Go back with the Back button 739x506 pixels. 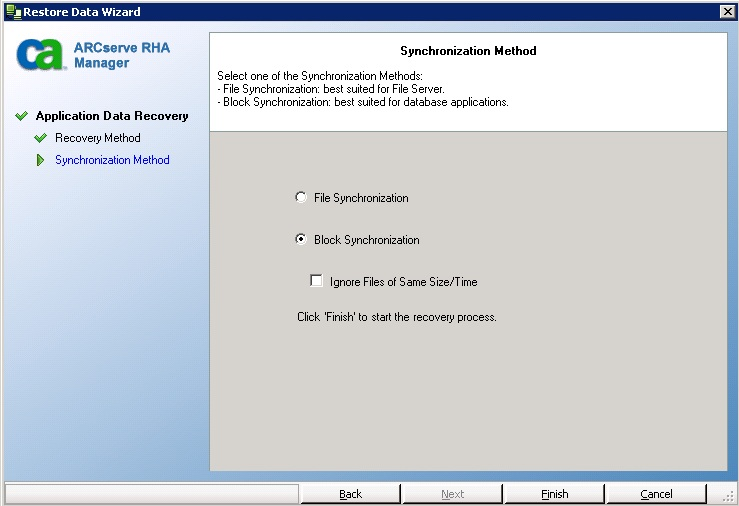click(351, 494)
